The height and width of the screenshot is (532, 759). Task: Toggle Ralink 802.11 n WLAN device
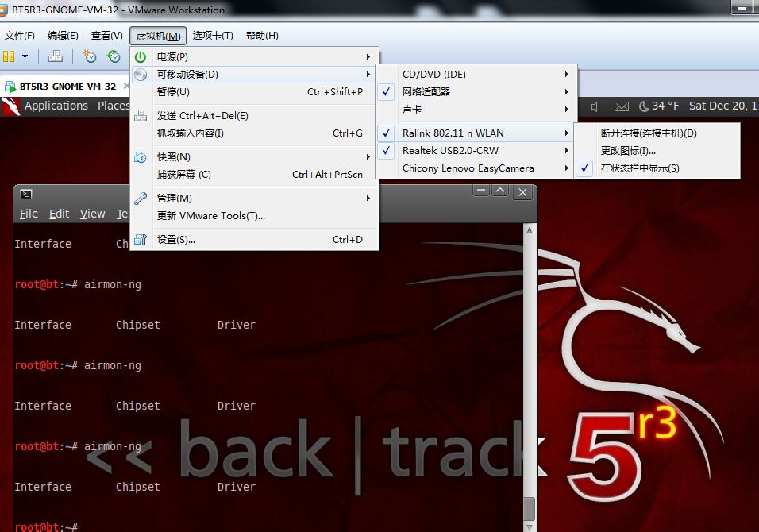(x=476, y=133)
